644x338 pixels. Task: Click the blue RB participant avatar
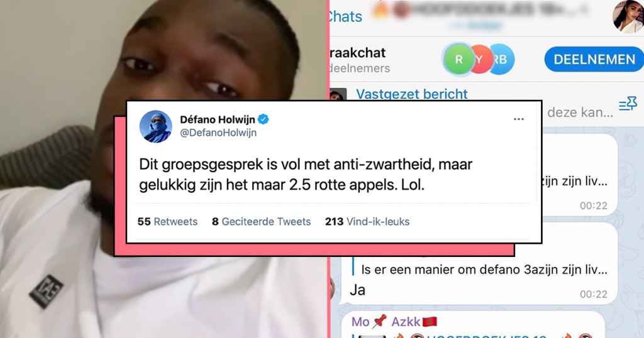click(501, 60)
